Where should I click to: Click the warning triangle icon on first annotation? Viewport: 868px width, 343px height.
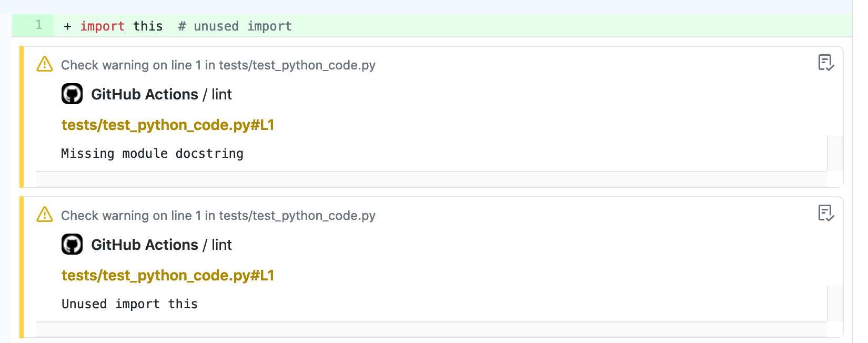(45, 64)
